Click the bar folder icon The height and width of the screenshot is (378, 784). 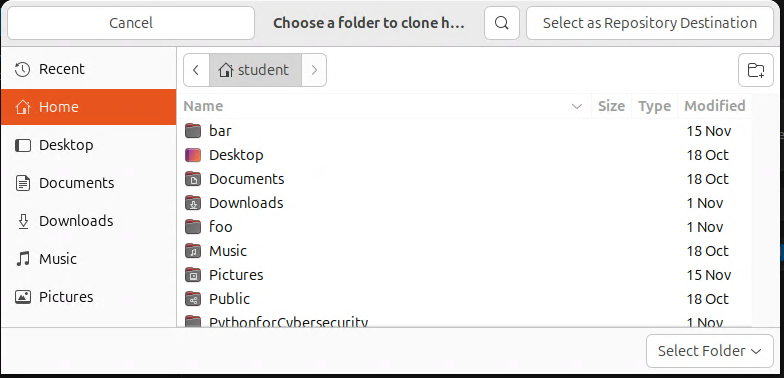pyautogui.click(x=192, y=131)
